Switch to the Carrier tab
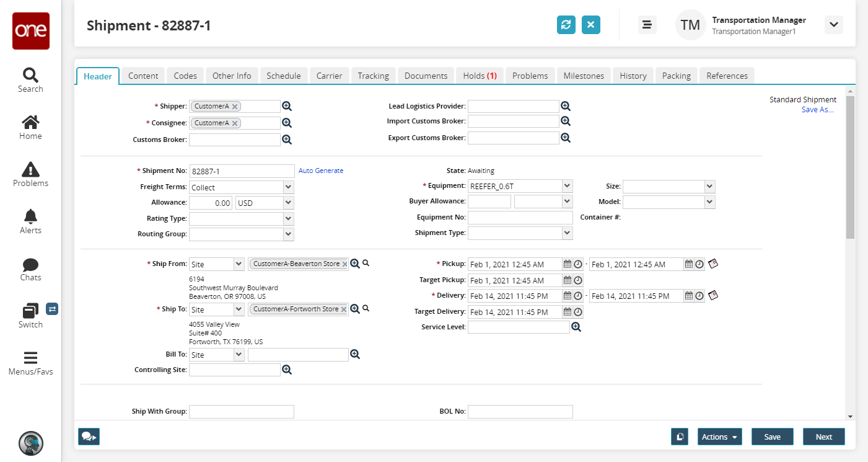Screen dimensions: 868x462 (329, 76)
